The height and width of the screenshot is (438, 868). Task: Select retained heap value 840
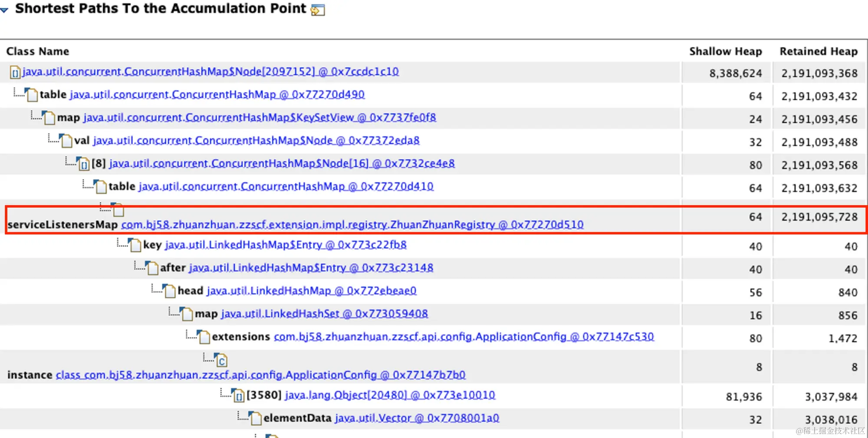pyautogui.click(x=848, y=293)
